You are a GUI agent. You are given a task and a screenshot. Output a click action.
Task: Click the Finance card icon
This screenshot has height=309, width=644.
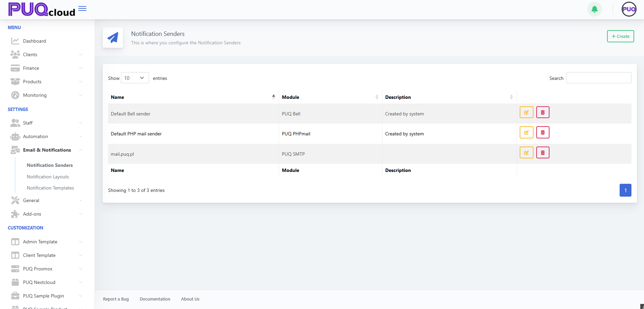[x=15, y=68]
